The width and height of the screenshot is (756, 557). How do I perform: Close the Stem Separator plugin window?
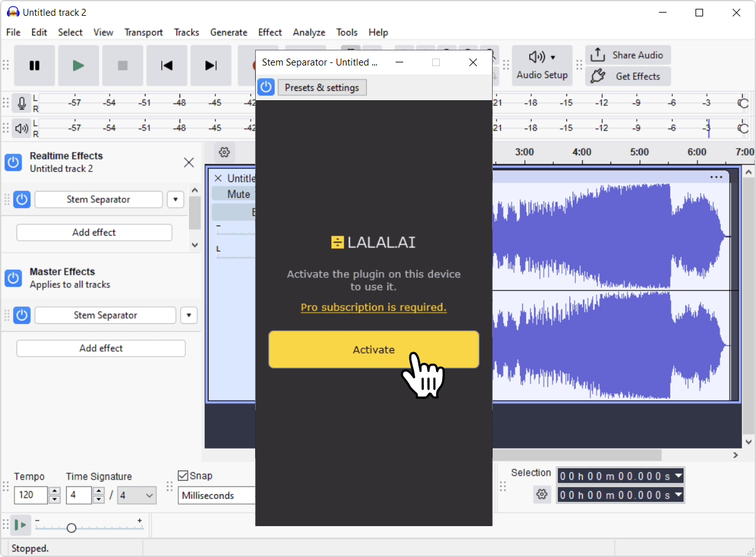coord(473,62)
